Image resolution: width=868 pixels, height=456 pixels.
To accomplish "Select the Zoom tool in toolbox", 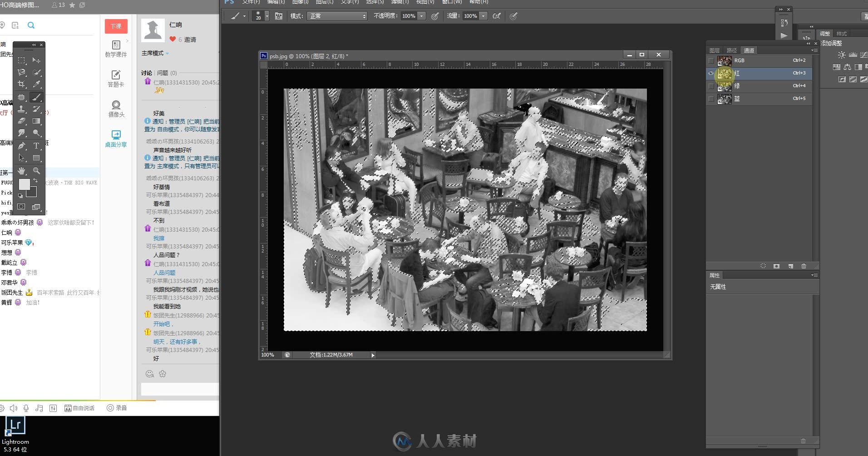I will coord(36,171).
